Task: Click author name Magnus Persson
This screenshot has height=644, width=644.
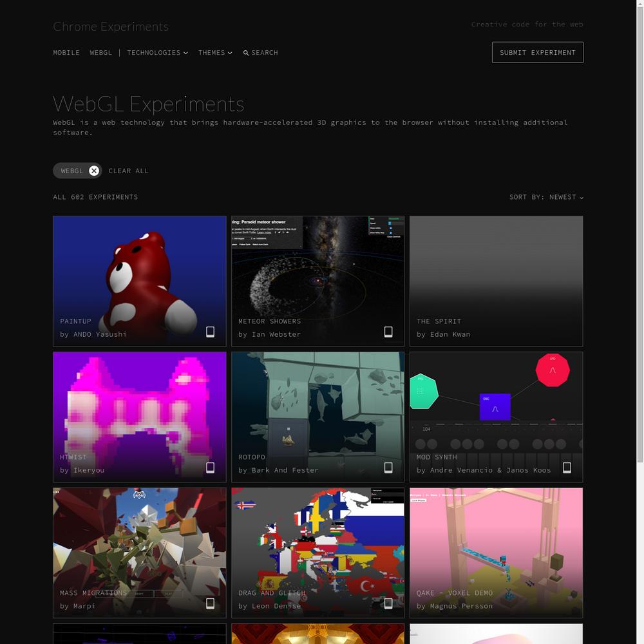Action: point(461,606)
